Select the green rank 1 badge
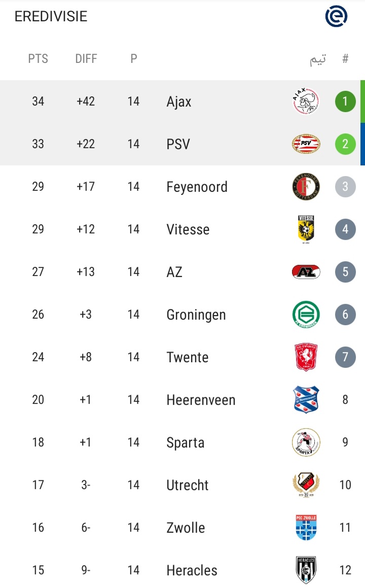This screenshot has width=365, height=588. [x=345, y=101]
